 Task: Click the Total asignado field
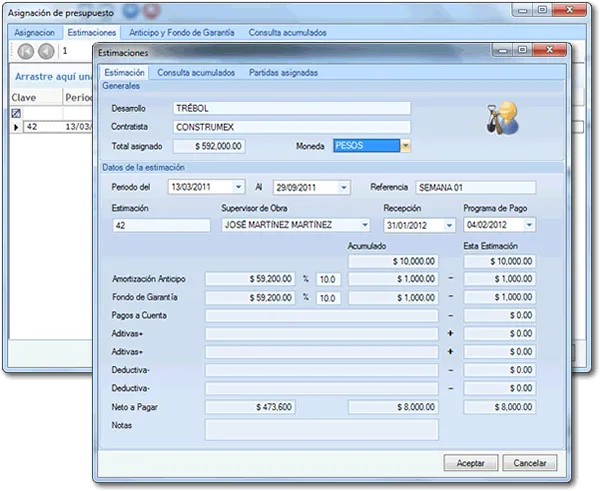click(209, 146)
